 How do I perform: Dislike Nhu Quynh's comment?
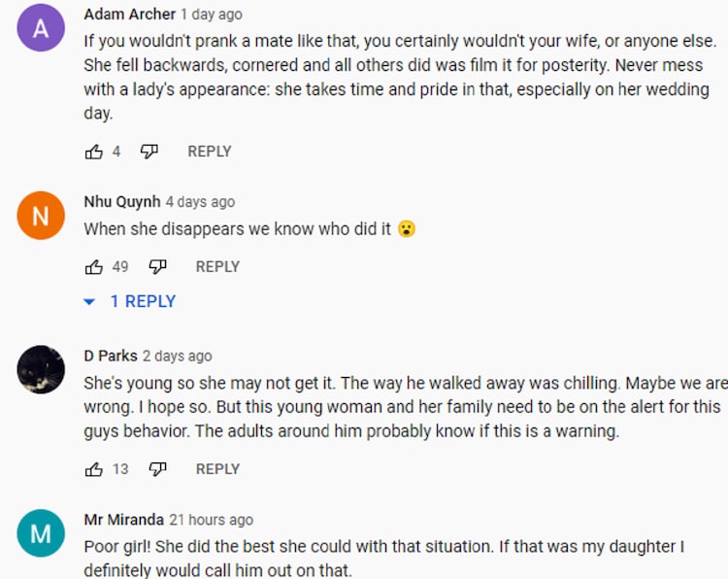pos(157,266)
